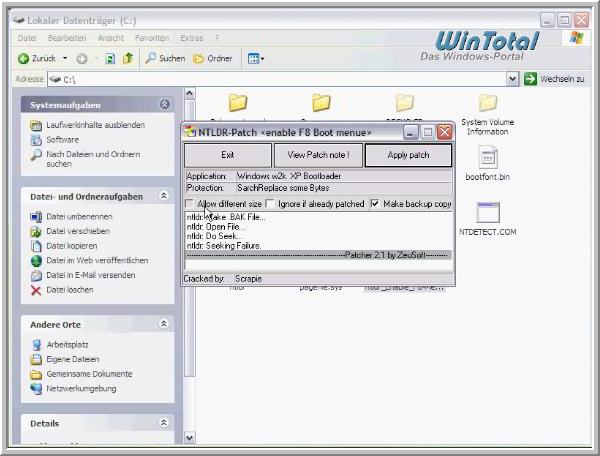Click the forward navigation arrow icon
The width and height of the screenshot is (600, 456).
(82, 59)
